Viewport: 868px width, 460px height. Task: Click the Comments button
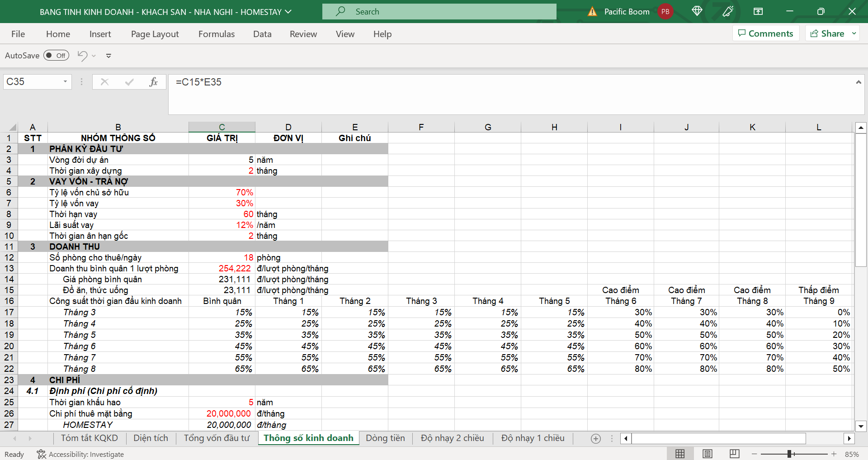[765, 33]
